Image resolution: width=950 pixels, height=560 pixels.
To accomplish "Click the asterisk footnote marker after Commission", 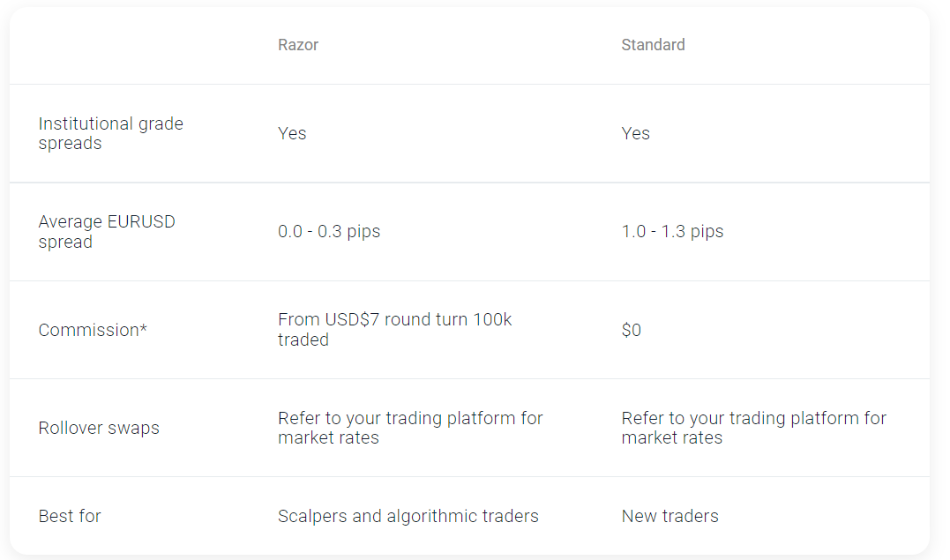I will click(143, 328).
